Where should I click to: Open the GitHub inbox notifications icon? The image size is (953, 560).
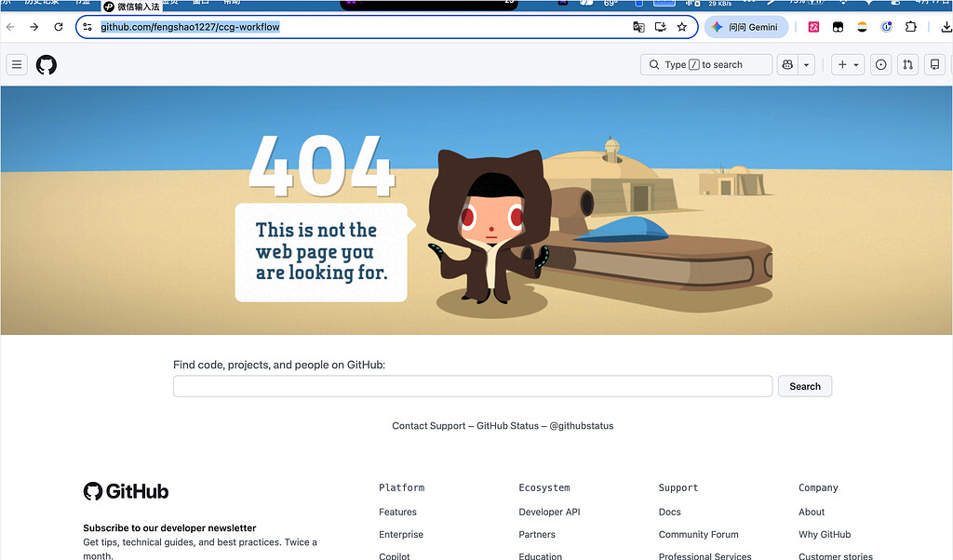point(934,64)
